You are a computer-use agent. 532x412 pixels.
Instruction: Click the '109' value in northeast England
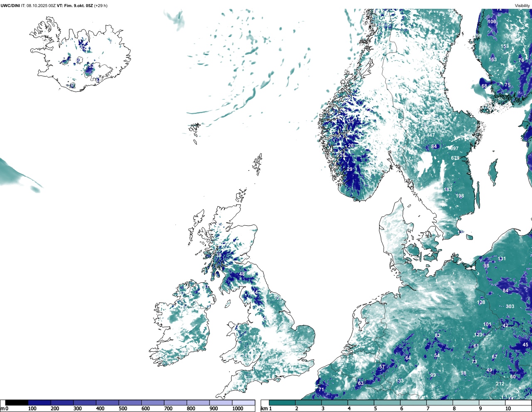[278, 298]
